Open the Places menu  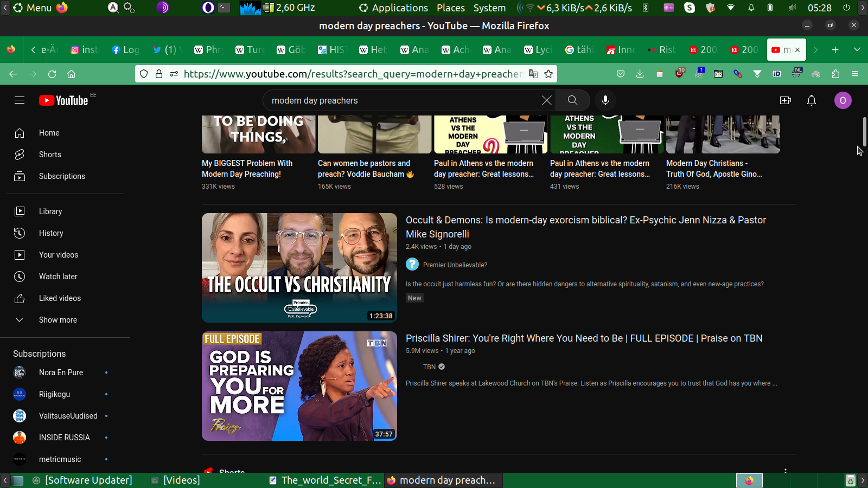(451, 8)
